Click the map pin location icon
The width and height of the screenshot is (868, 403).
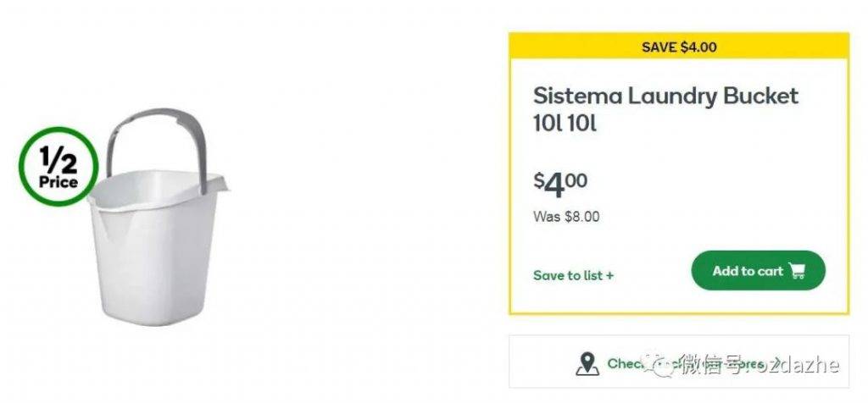click(587, 364)
